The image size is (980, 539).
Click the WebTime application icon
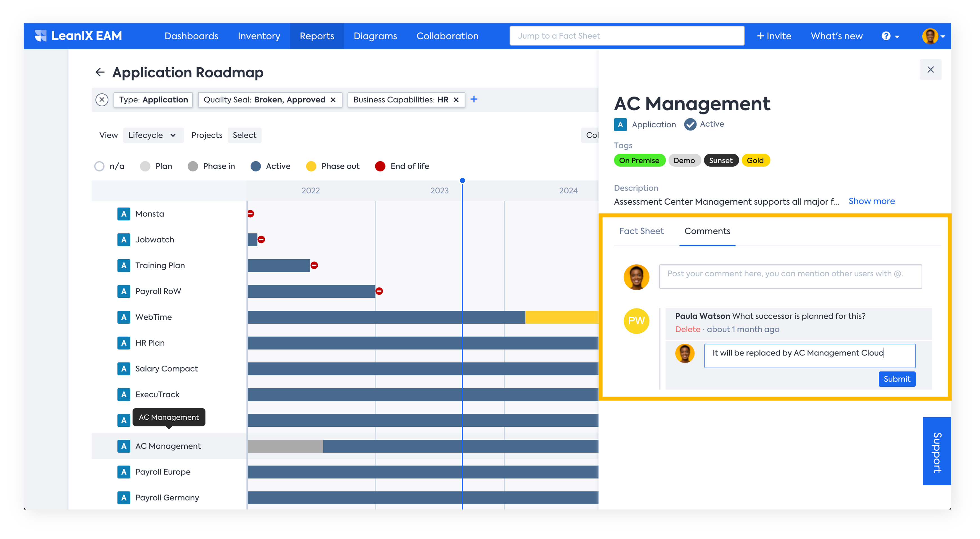[124, 317]
